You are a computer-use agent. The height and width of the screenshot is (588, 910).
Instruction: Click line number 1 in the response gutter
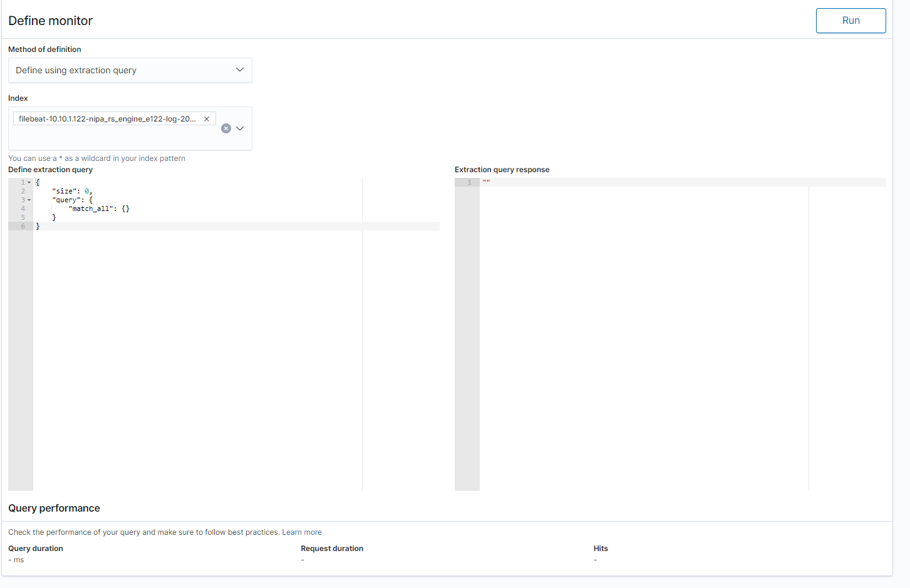469,182
